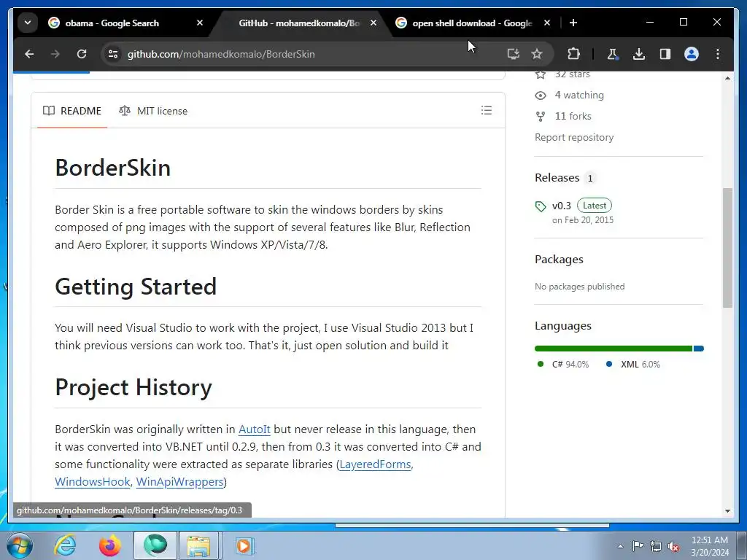Launch Firefox from the taskbar
Screen dimensions: 747x560
click(x=110, y=545)
